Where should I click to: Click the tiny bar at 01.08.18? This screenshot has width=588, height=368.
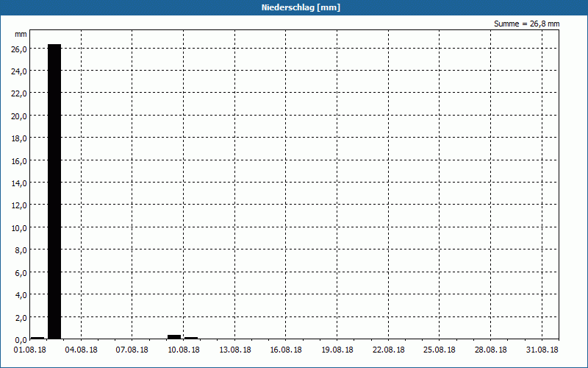(37, 338)
